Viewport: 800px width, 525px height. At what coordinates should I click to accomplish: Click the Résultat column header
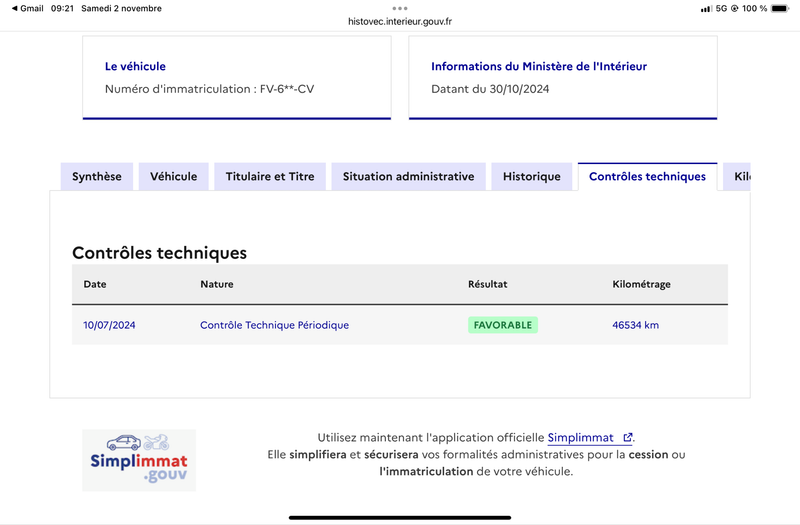488,284
